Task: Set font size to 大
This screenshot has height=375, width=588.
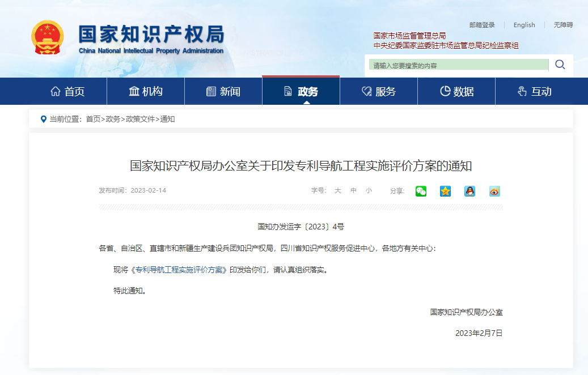Action: (x=337, y=190)
